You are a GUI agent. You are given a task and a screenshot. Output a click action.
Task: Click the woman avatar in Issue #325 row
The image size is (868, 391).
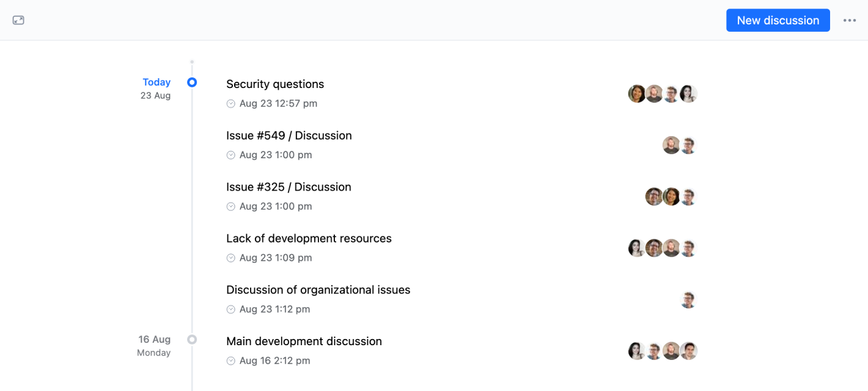click(671, 196)
